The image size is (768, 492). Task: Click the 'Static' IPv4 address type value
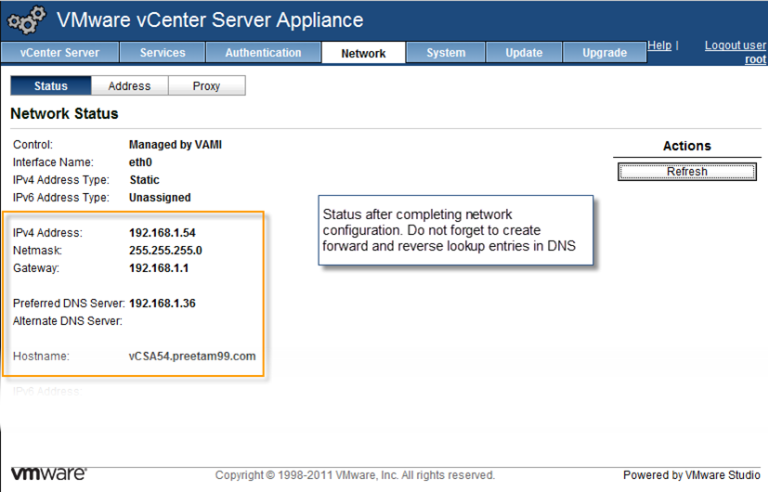[144, 180]
